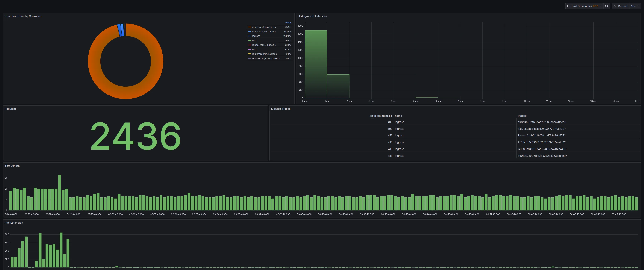Click the zoom out time range icon

click(607, 6)
